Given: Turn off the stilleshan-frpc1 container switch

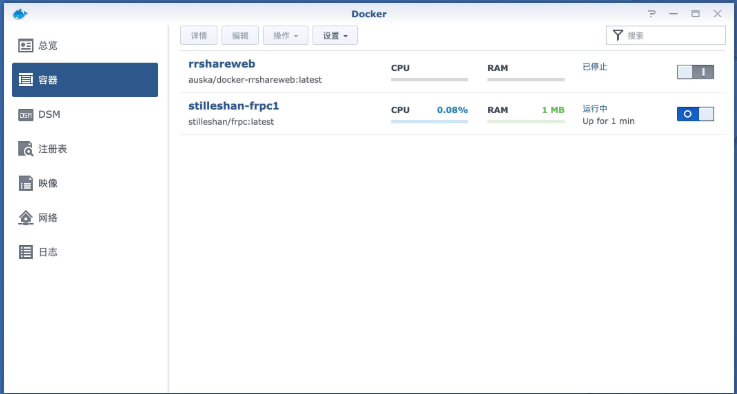Looking at the screenshot, I should point(695,114).
